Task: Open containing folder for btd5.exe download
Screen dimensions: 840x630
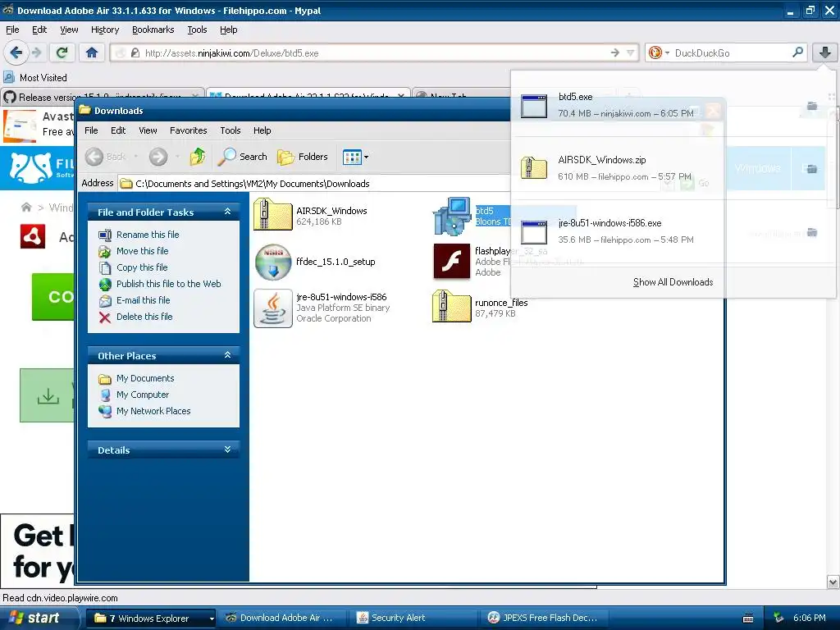Action: (812, 106)
